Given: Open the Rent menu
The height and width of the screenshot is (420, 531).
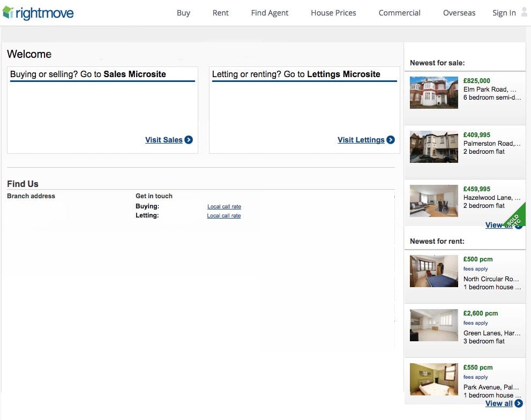Looking at the screenshot, I should 220,12.
